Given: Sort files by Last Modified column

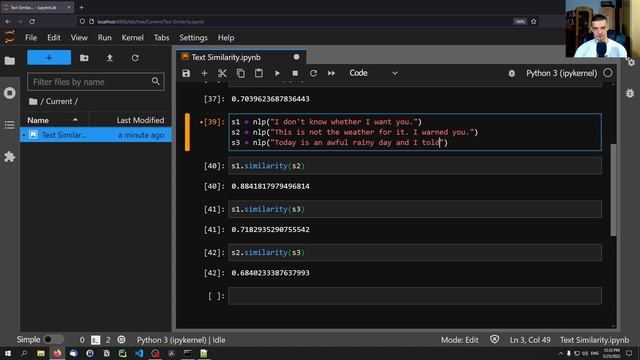Looking at the screenshot, I should pos(130,120).
